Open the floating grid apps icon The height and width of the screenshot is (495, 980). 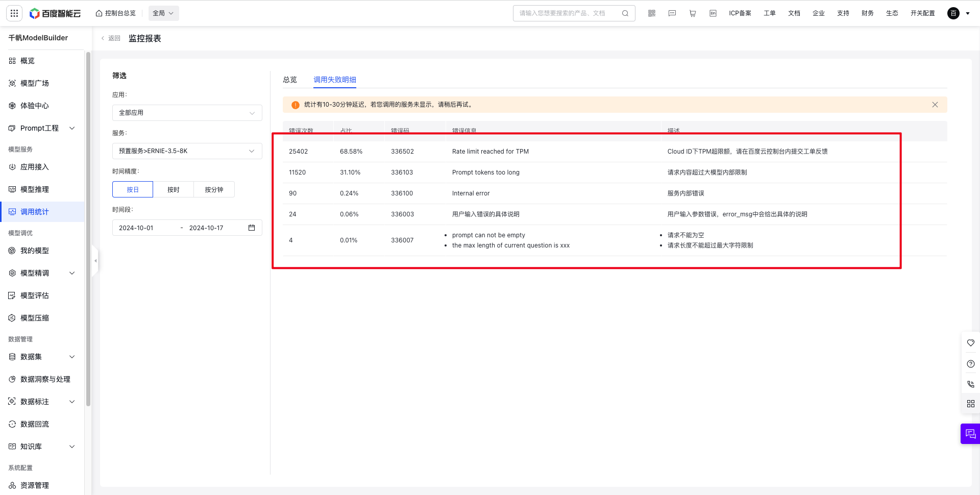(x=971, y=404)
